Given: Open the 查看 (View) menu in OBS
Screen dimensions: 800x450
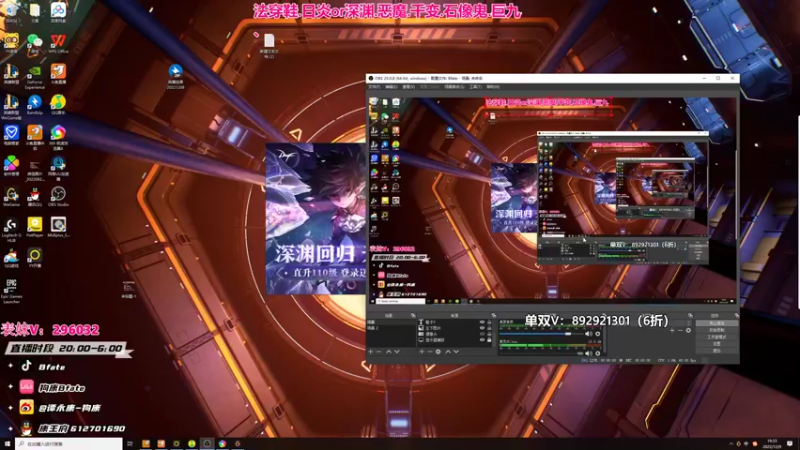Looking at the screenshot, I should (x=409, y=87).
